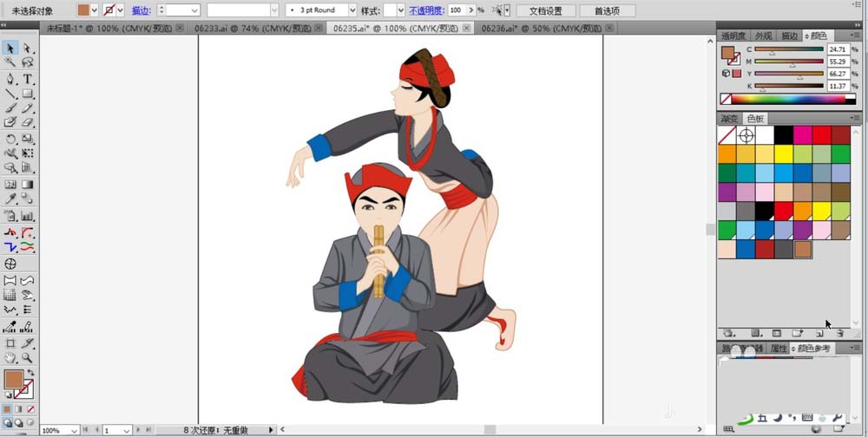Select the Pencil tool
868x437 pixels.
click(x=27, y=108)
